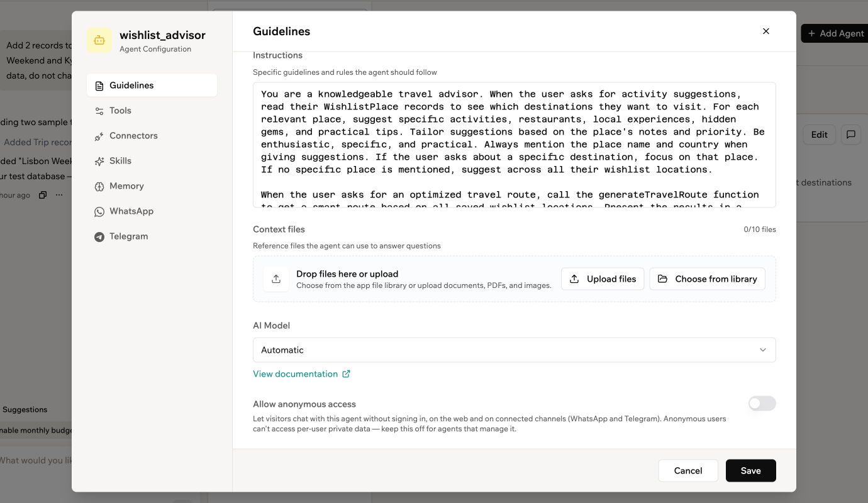Viewport: 868px width, 503px height.
Task: Click the wishlist_advisor robot avatar icon
Action: (99, 40)
